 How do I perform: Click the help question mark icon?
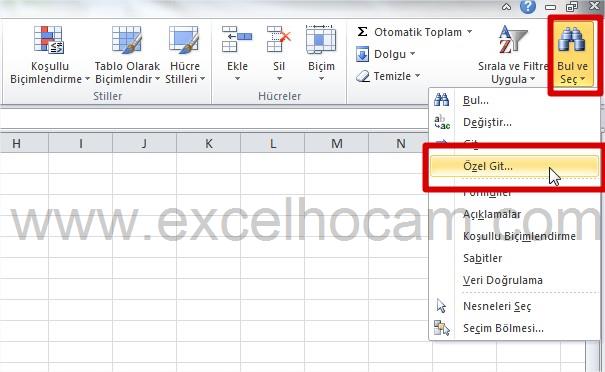click(x=527, y=7)
